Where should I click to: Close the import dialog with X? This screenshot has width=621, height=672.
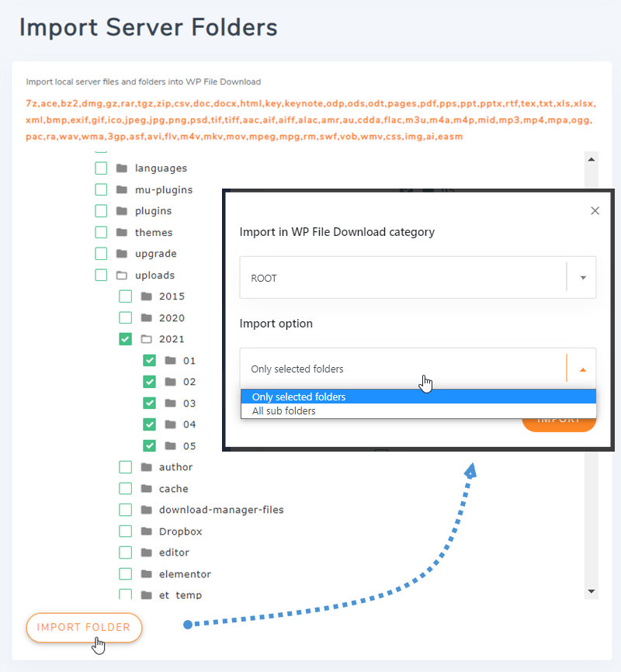coord(595,210)
